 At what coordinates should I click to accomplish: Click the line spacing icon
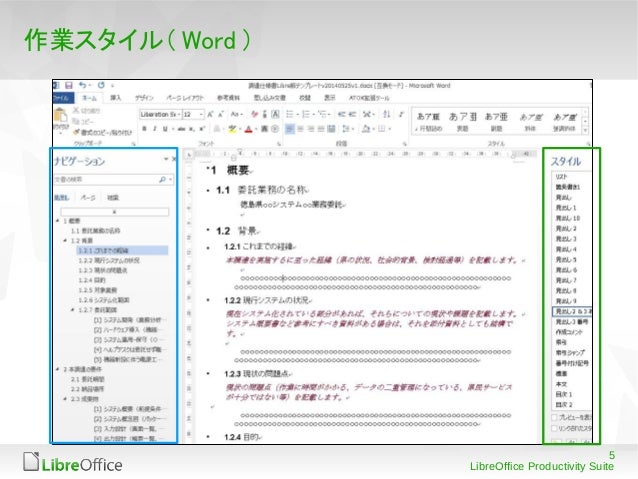pos(346,129)
